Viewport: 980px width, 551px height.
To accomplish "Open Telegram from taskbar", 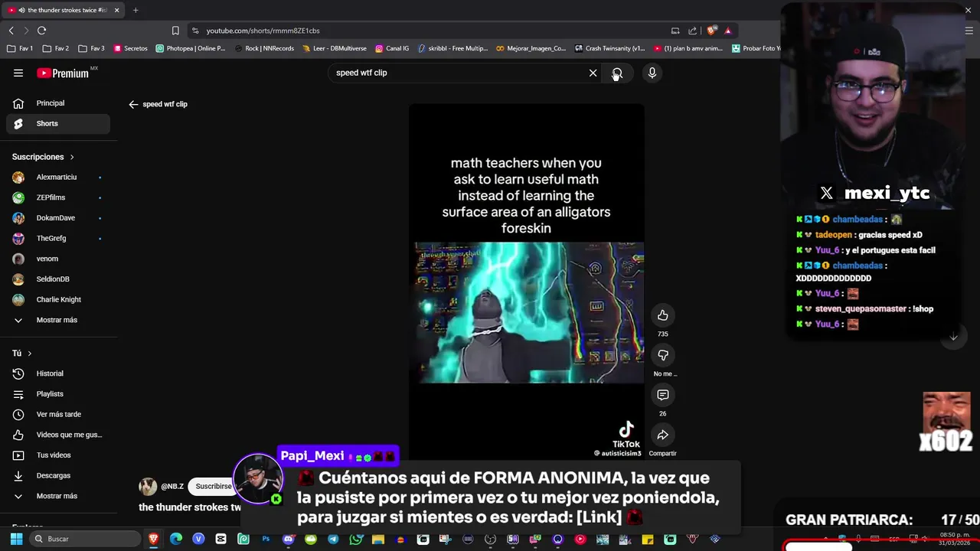I will click(x=333, y=539).
